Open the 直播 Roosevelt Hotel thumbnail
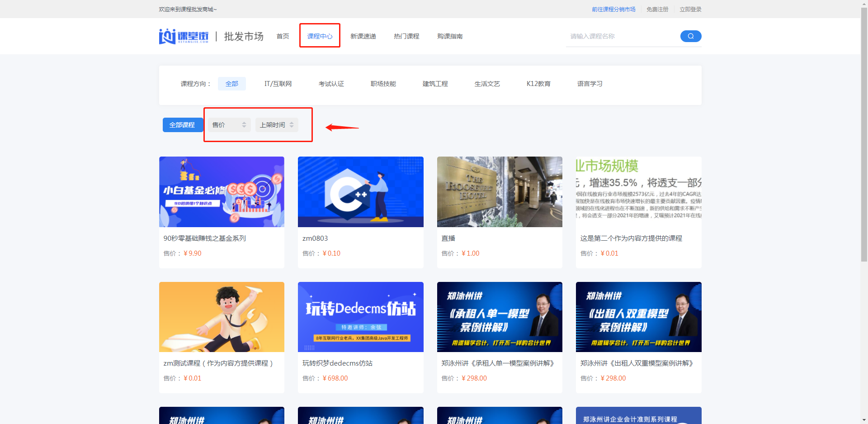This screenshot has width=868, height=424. (x=500, y=192)
